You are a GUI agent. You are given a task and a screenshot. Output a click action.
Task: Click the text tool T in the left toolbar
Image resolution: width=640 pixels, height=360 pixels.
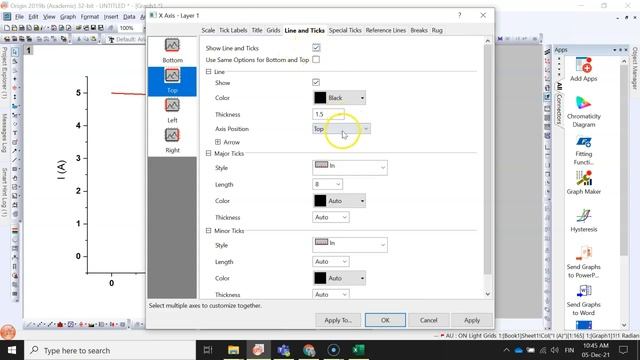[15, 133]
